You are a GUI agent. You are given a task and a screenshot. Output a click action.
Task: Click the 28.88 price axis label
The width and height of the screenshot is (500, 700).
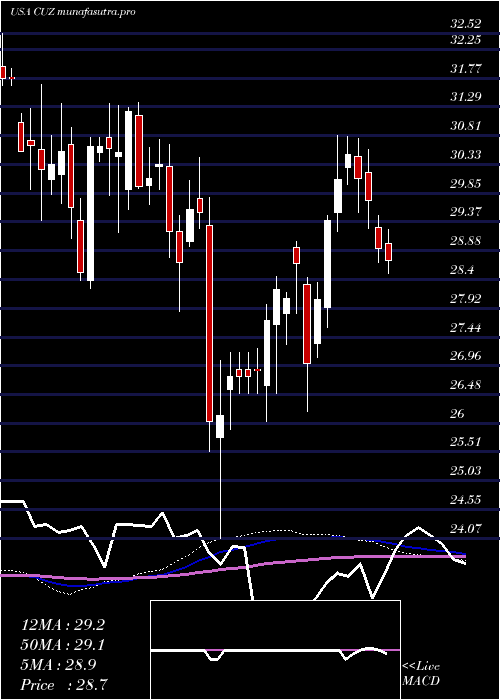coord(466,241)
